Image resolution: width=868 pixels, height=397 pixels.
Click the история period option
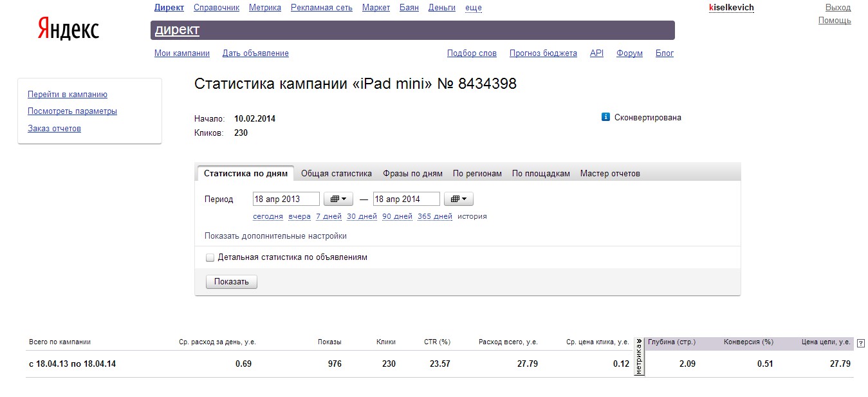click(x=472, y=216)
